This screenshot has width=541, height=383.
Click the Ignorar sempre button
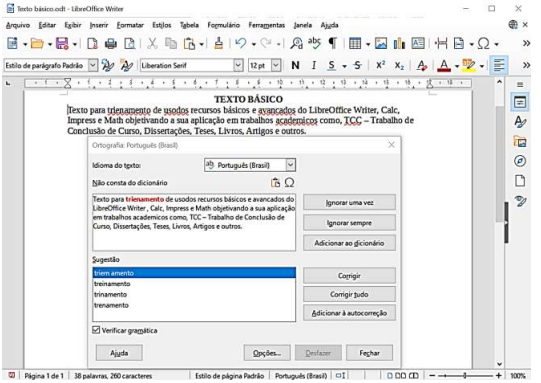click(349, 223)
